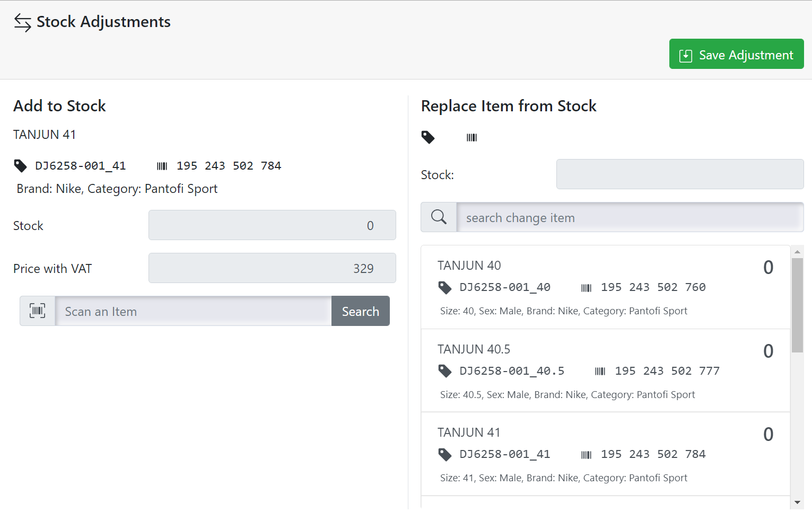
Task: Click the stock count 0 for TANJUN 40.5
Action: [x=768, y=351]
